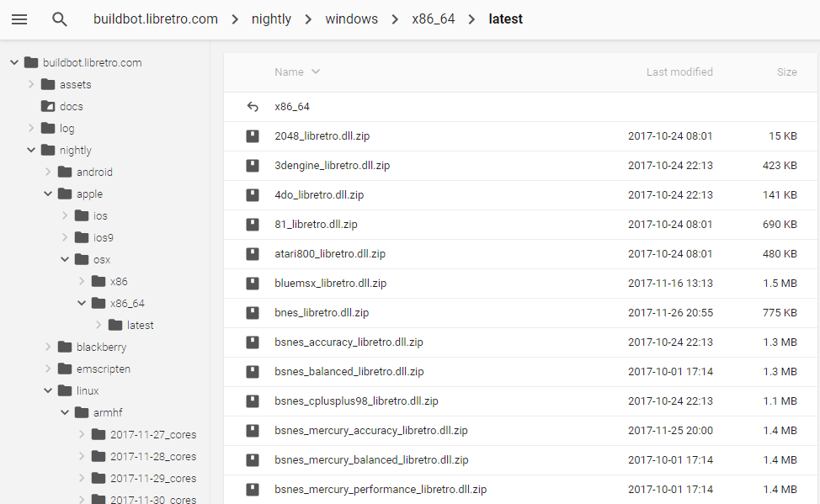
Task: Expand the log folder chevron
Action: tap(31, 128)
